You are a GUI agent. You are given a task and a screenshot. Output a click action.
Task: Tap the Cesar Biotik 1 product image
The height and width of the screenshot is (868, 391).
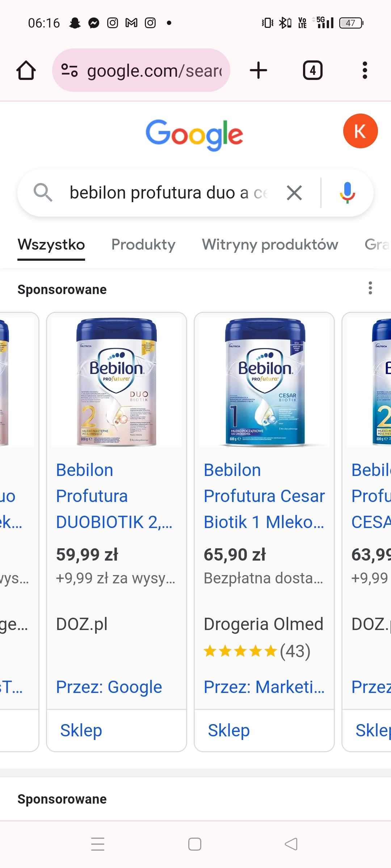point(264,382)
